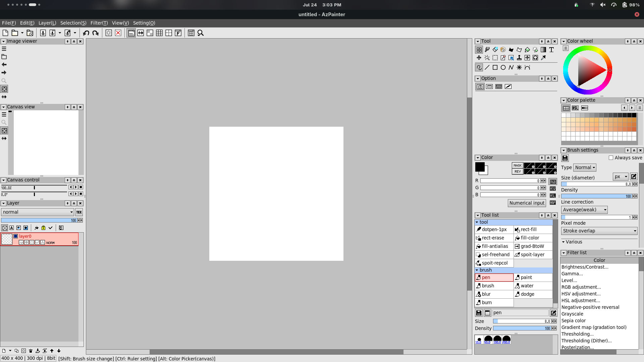Save brush settings with disk icon

565,158
